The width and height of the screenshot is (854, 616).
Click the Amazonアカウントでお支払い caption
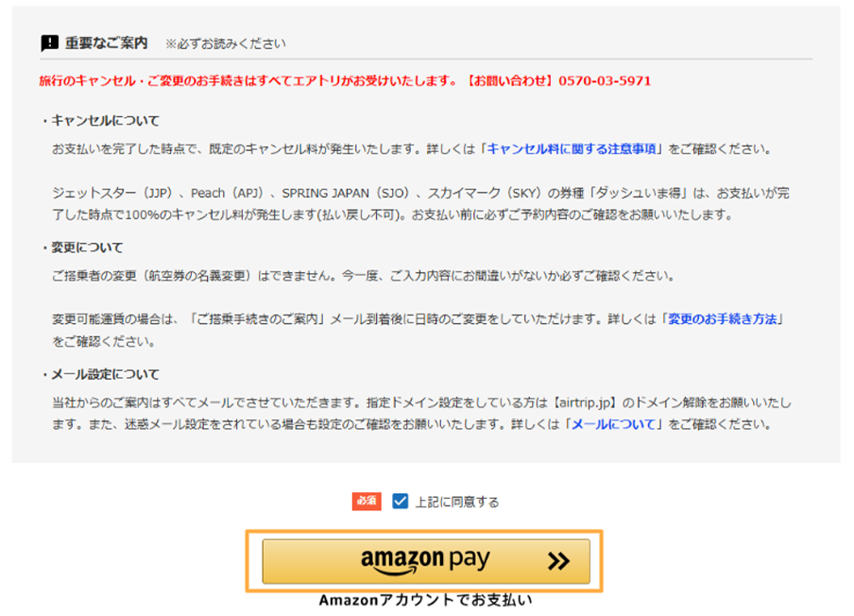tap(425, 600)
